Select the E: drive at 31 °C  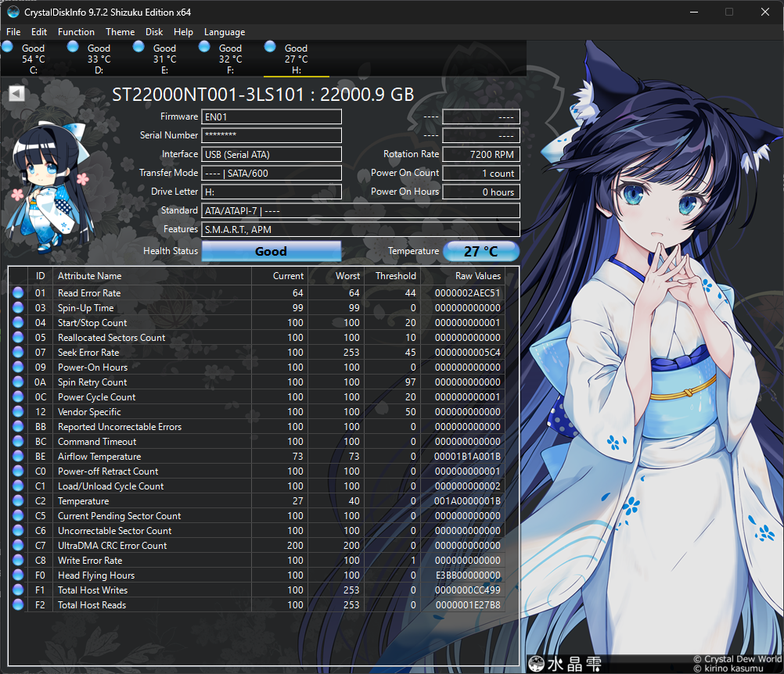[x=164, y=59]
